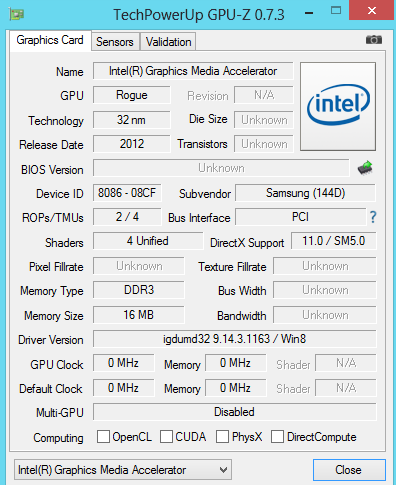Screen dimensions: 396x485
Task: Click the Bus Interface question mark icon
Action: click(x=373, y=217)
